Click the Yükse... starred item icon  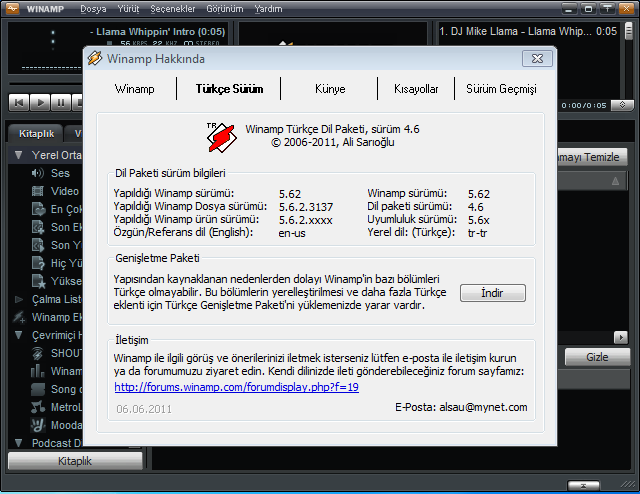[x=38, y=281]
